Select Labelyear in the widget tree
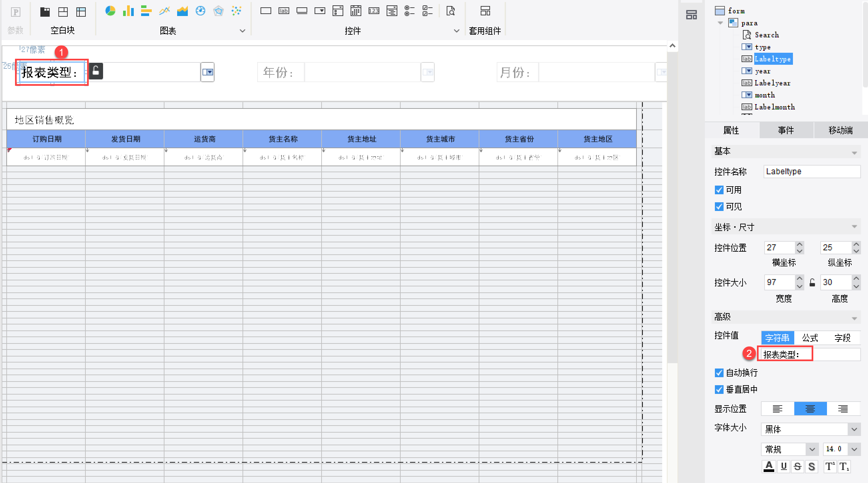 pyautogui.click(x=772, y=83)
